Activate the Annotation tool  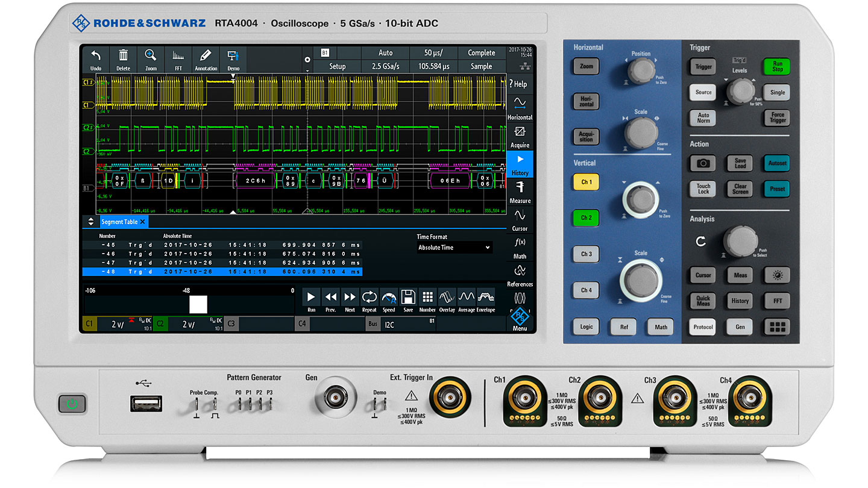click(206, 59)
